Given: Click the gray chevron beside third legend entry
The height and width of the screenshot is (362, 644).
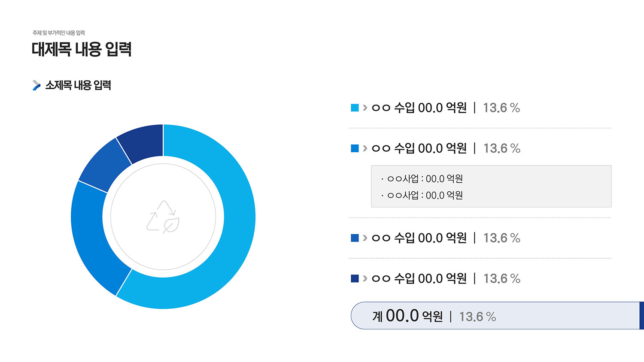Looking at the screenshot, I should (x=365, y=238).
